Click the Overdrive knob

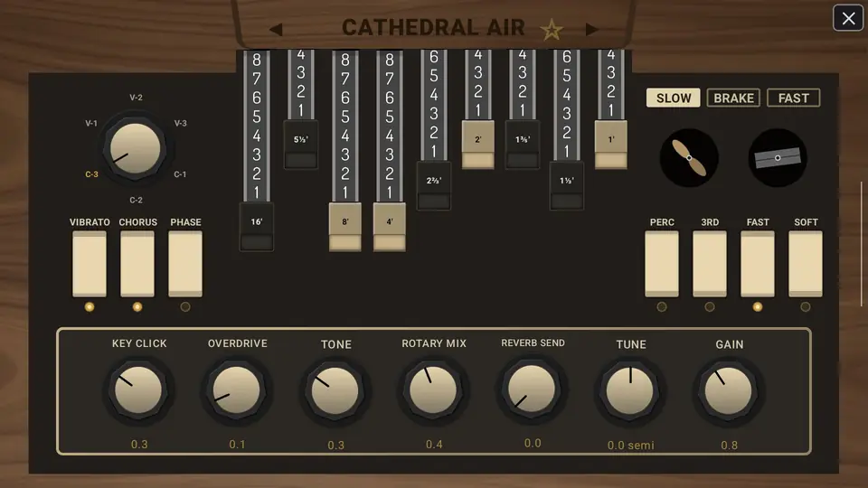[x=236, y=390]
